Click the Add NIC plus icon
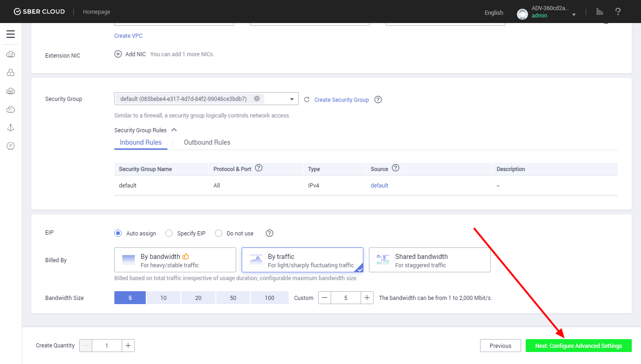Image resolution: width=641 pixels, height=364 pixels. 118,54
